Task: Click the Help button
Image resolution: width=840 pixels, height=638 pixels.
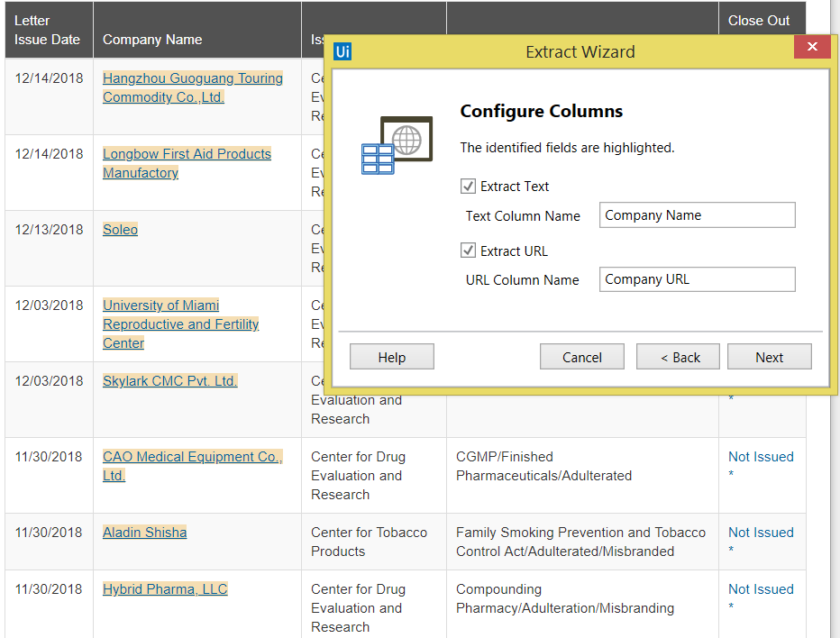Action: pos(391,357)
